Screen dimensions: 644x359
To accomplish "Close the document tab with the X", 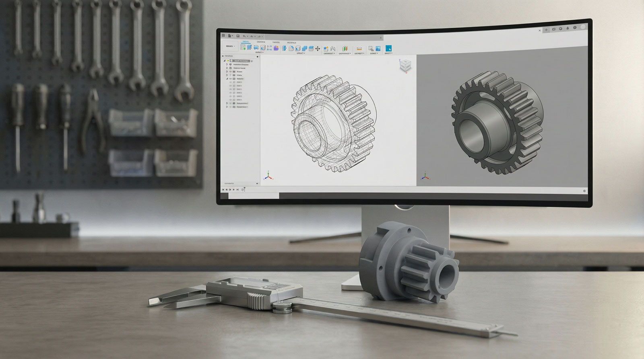I will (540, 31).
